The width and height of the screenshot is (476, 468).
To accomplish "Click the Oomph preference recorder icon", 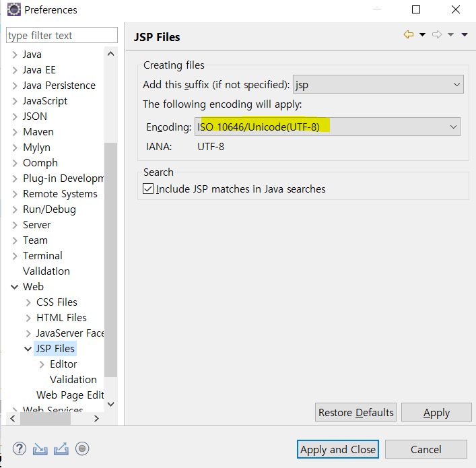I will (82, 448).
